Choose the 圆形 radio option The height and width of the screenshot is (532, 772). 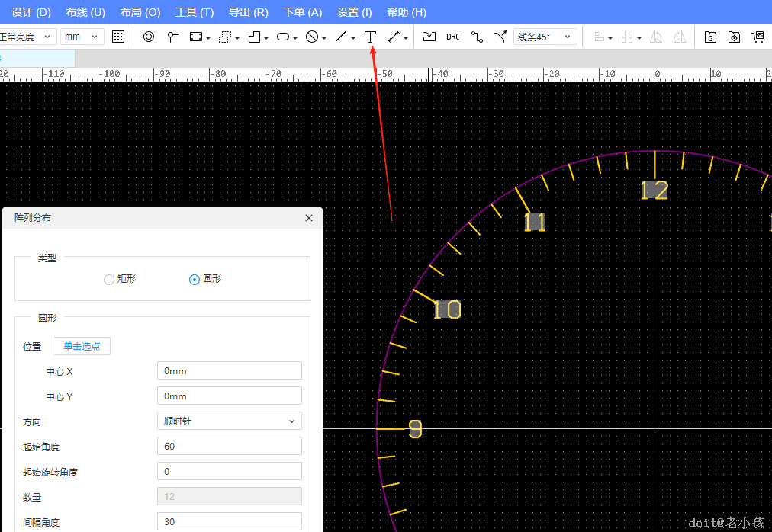(195, 280)
